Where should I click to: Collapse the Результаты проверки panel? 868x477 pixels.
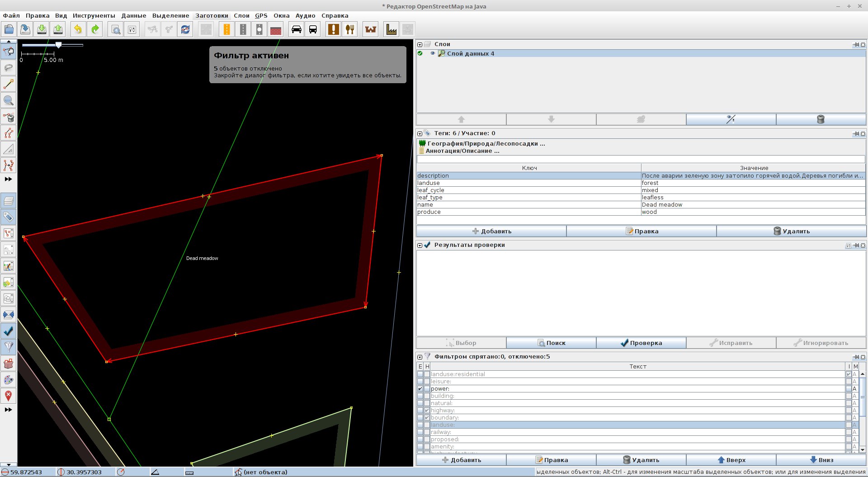(x=420, y=245)
